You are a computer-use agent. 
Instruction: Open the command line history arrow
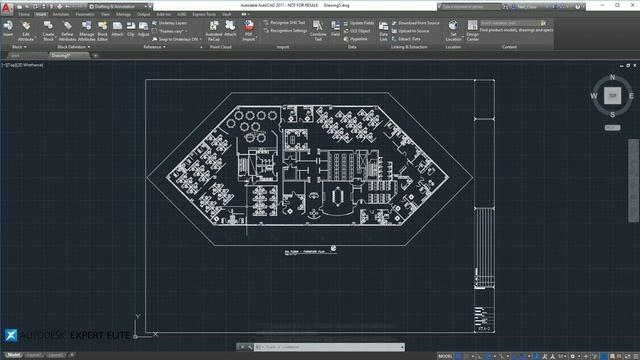[x=402, y=347]
